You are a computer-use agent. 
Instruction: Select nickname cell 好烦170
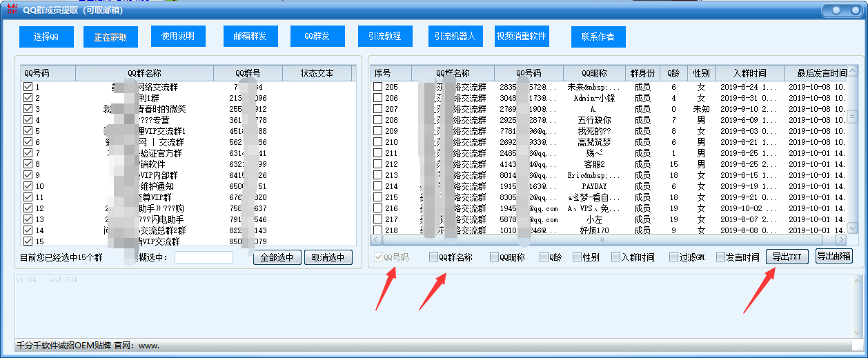click(x=594, y=230)
